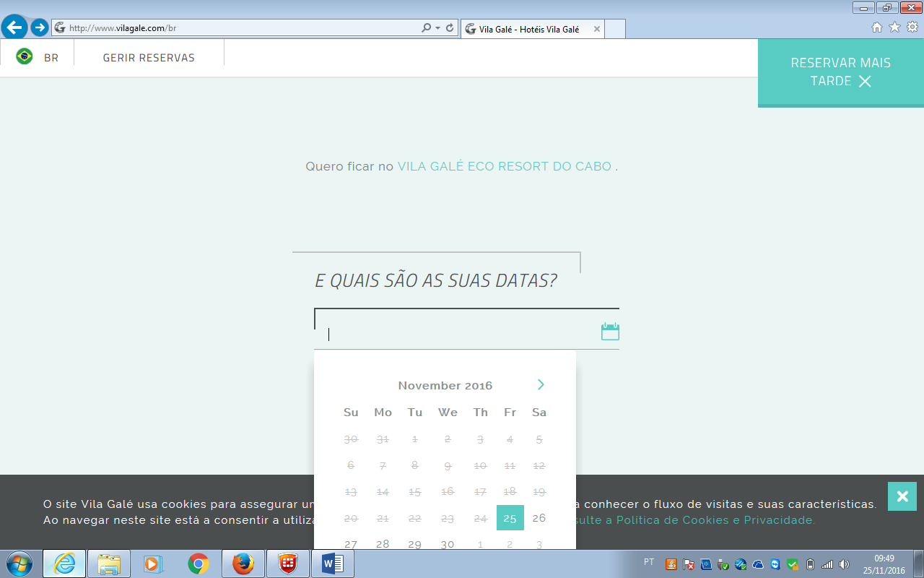This screenshot has width=924, height=578.
Task: Click the battery status tray icon
Action: click(x=810, y=564)
